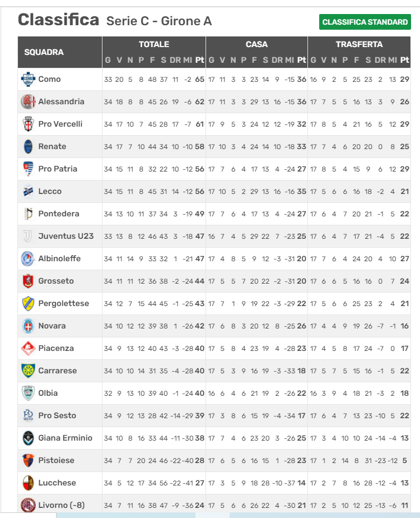Click the TOTALE column group header
Viewport: 420px width, 518px height.
(154, 44)
